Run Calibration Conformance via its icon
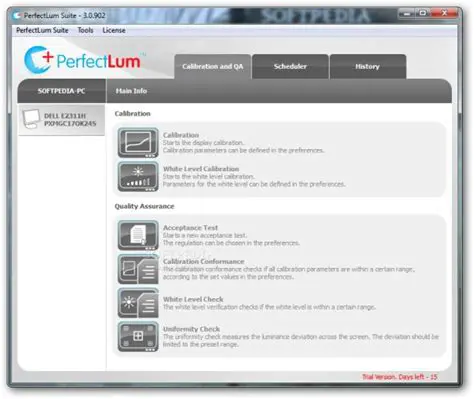The width and height of the screenshot is (474, 399). [x=138, y=269]
